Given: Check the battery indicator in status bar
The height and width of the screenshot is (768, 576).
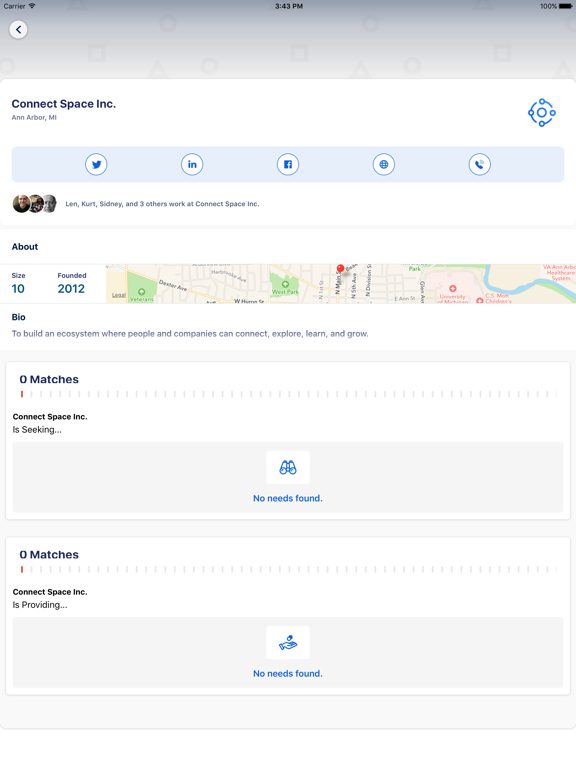Looking at the screenshot, I should (565, 6).
